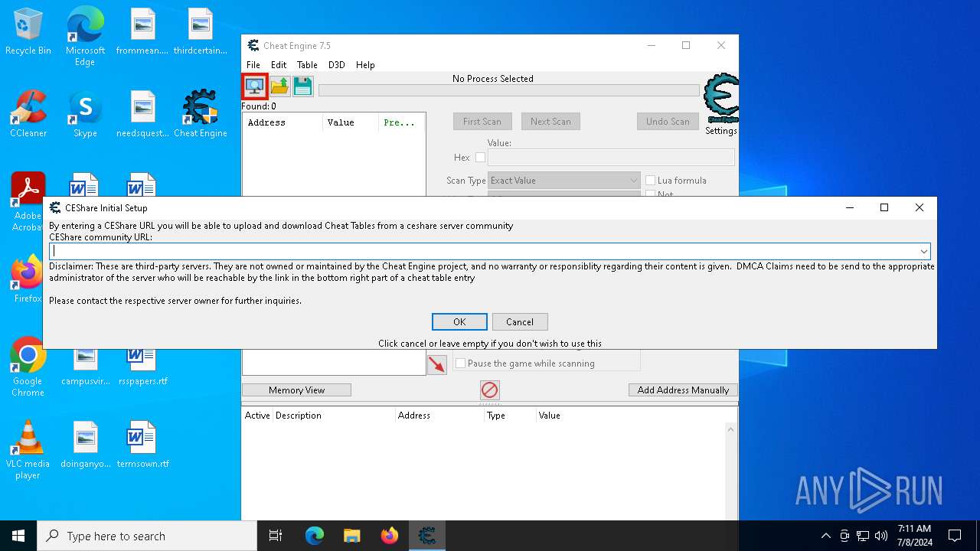Screen dimensions: 980x551
Task: Click Add Address Manually button
Action: tap(683, 390)
